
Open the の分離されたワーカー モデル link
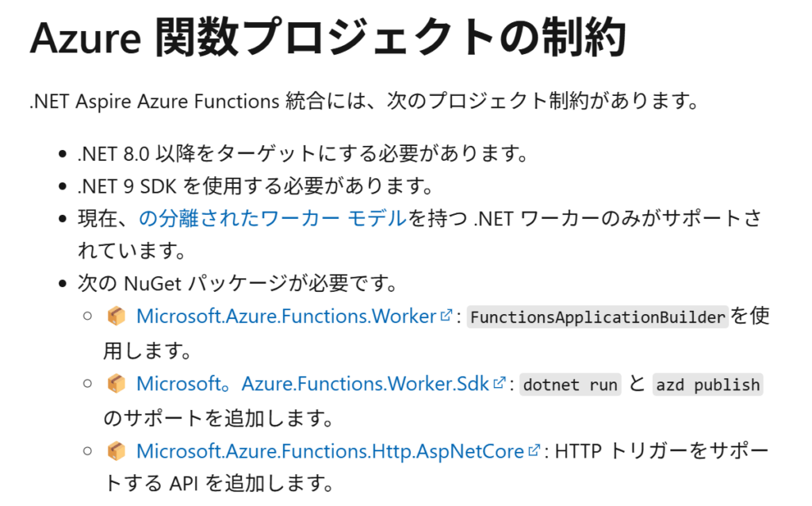[x=273, y=219]
